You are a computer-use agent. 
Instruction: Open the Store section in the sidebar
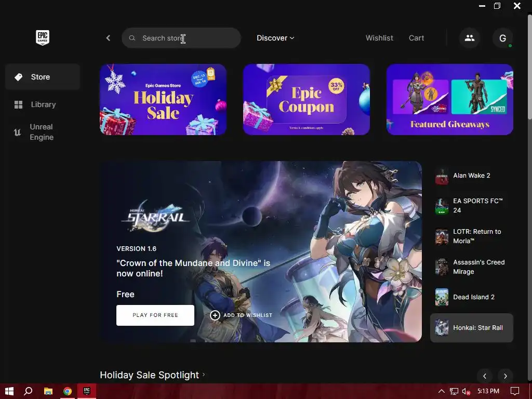click(x=43, y=77)
